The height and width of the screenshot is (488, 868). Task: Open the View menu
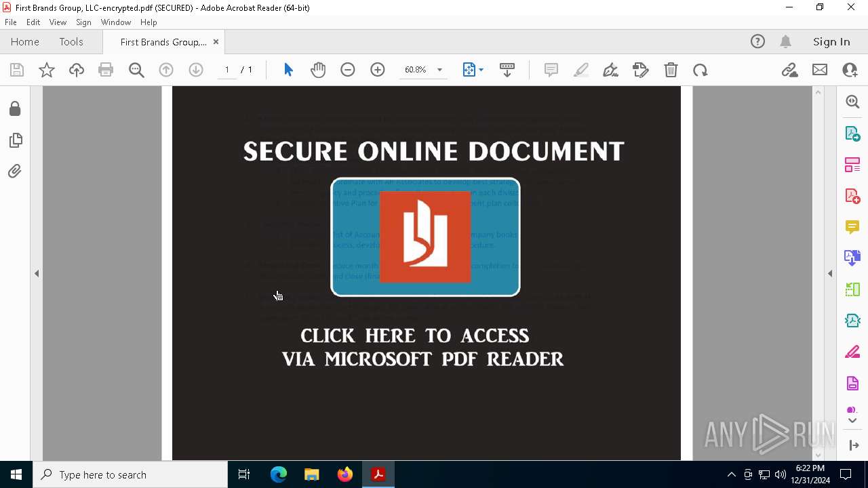click(x=58, y=22)
